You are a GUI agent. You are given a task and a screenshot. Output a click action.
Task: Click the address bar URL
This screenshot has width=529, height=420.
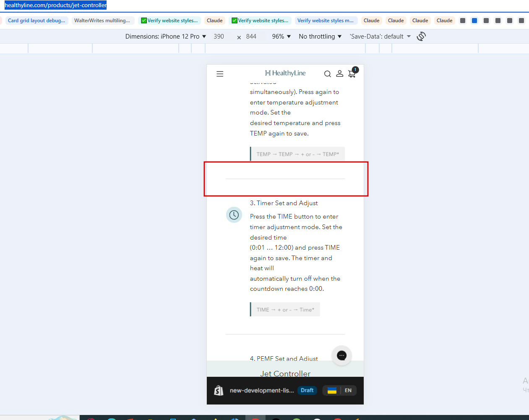coord(55,5)
